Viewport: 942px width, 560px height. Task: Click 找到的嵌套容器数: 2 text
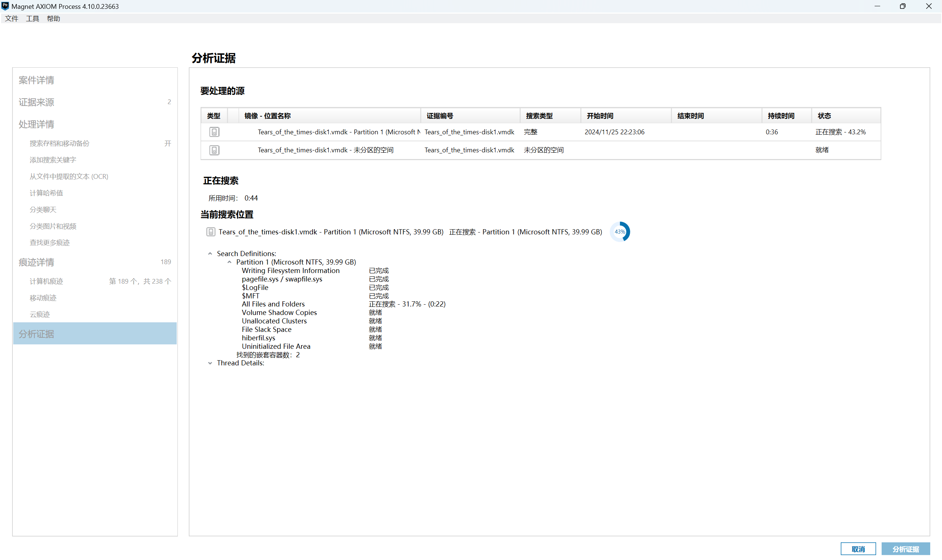click(x=268, y=355)
